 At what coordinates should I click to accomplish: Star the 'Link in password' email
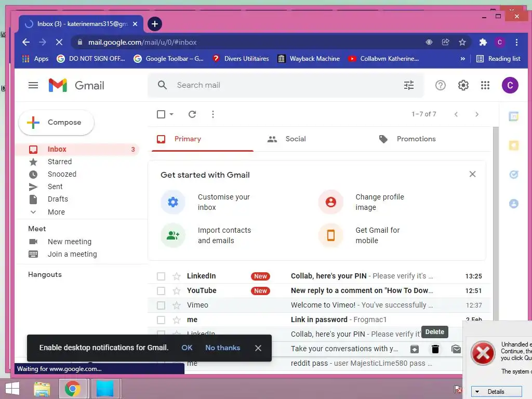[x=177, y=320]
